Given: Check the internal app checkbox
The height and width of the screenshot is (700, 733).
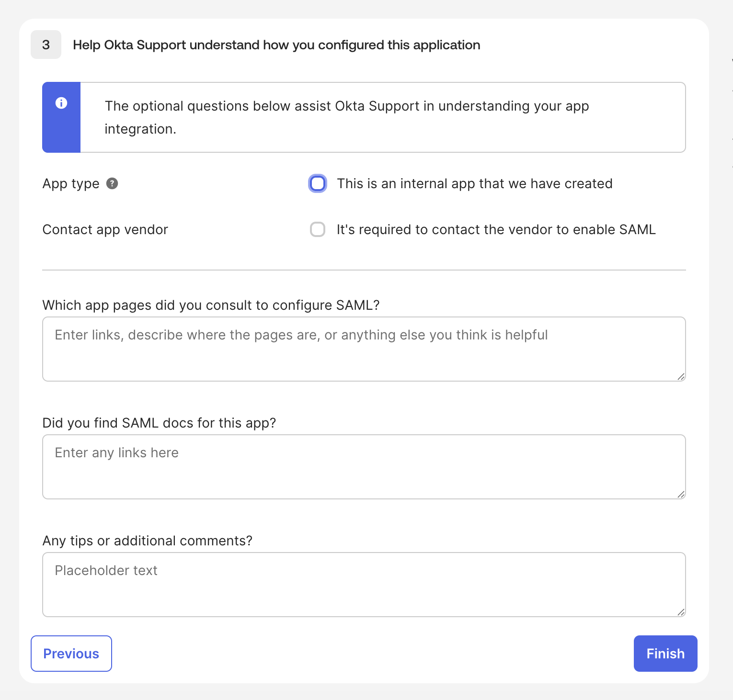Looking at the screenshot, I should pos(318,183).
